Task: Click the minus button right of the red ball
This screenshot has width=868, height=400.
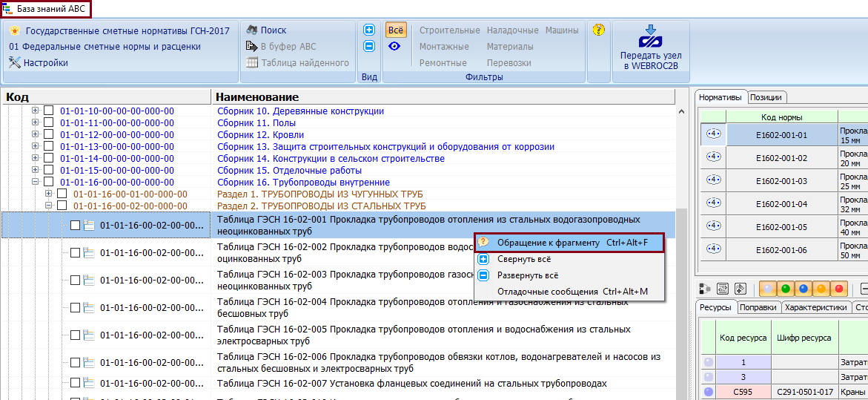Action: (x=863, y=289)
